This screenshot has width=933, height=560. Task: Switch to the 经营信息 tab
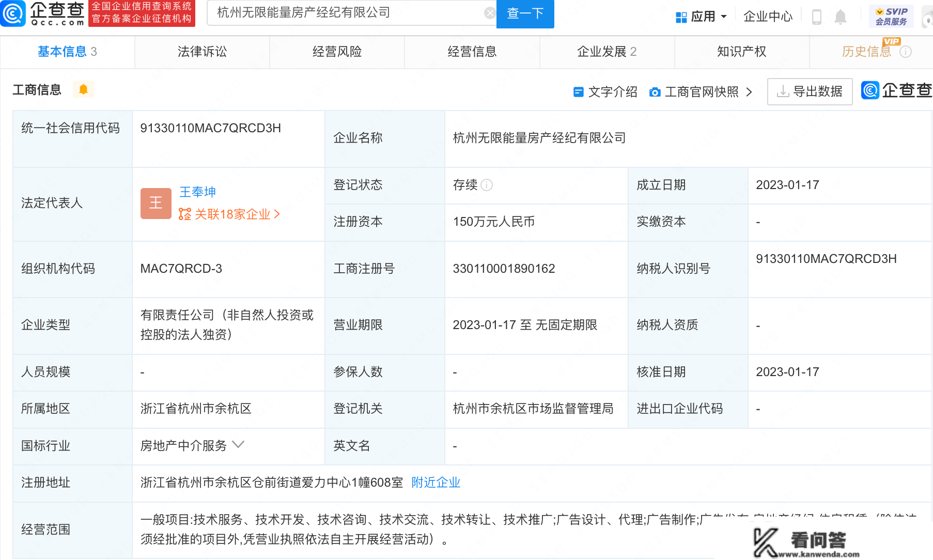pyautogui.click(x=472, y=52)
